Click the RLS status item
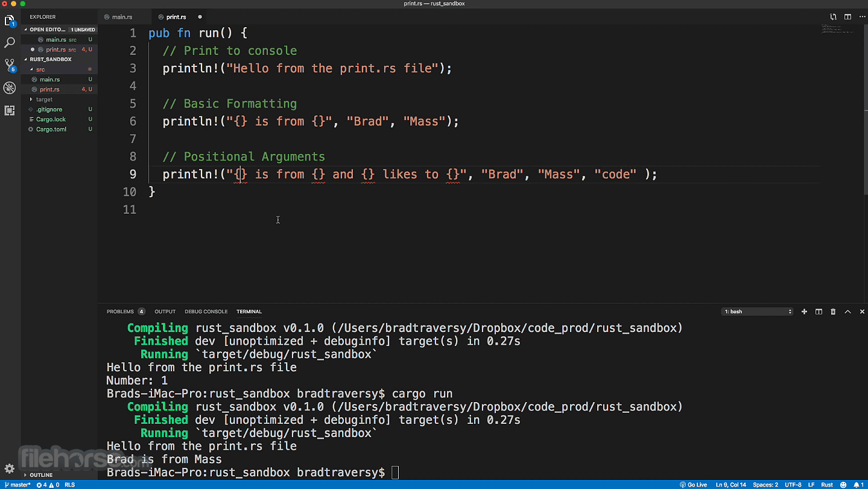This screenshot has height=489, width=868. 70,485
